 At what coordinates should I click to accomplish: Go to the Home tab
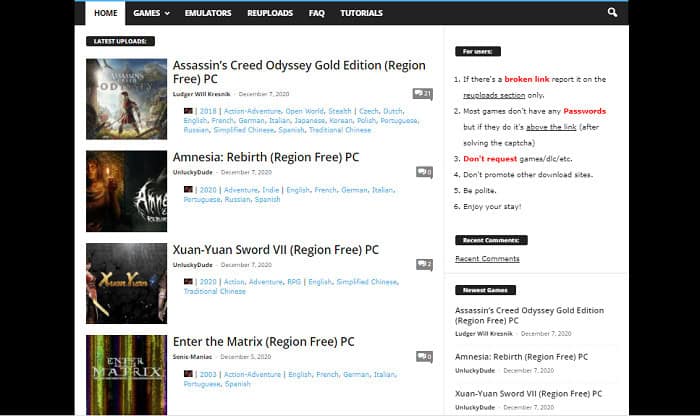(105, 13)
